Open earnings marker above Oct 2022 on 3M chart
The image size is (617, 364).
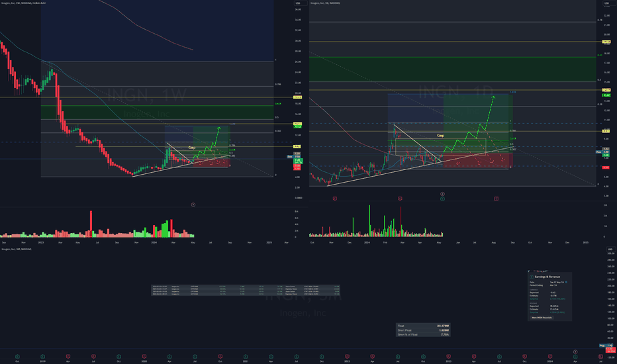click(x=423, y=357)
